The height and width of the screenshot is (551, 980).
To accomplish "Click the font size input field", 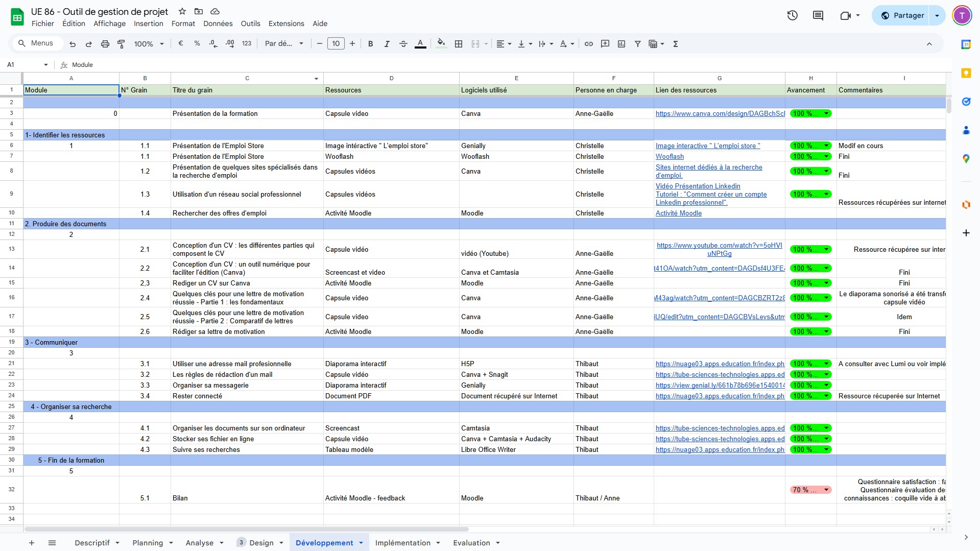I will pos(336,44).
